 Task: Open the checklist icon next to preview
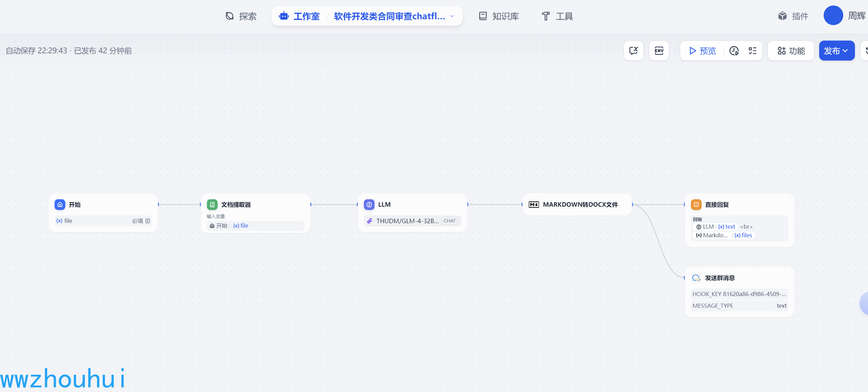point(752,51)
